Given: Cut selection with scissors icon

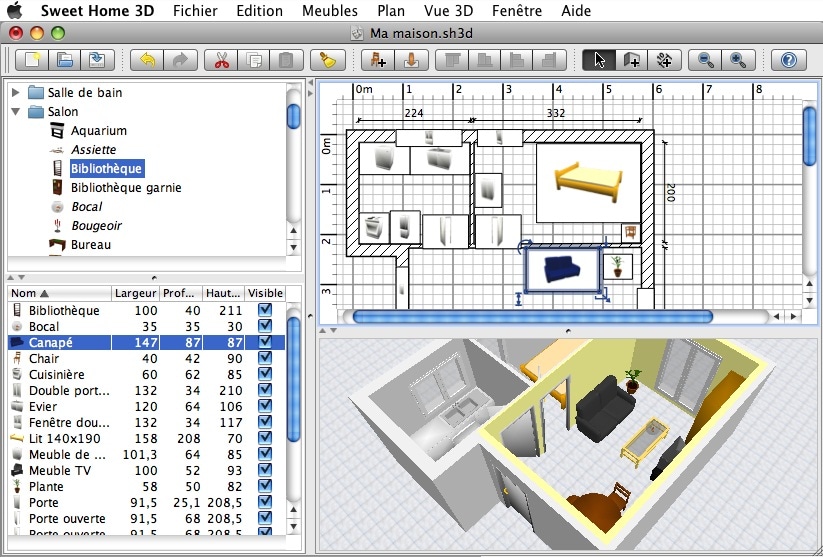Looking at the screenshot, I should pos(221,60).
